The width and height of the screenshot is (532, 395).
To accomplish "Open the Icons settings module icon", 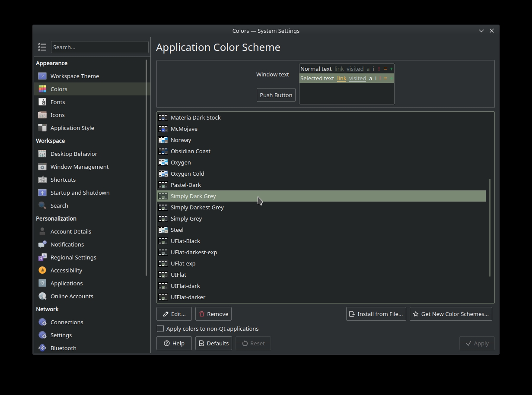I will (42, 115).
